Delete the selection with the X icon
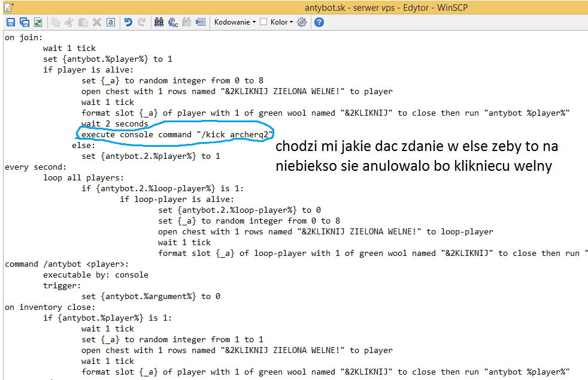 [97, 22]
